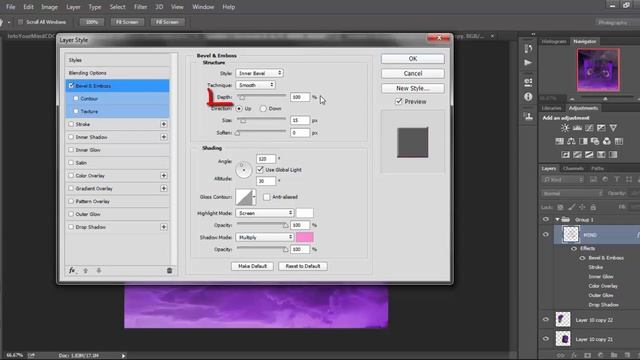640x360 pixels.
Task: Open the Filter menu
Action: coord(140,7)
